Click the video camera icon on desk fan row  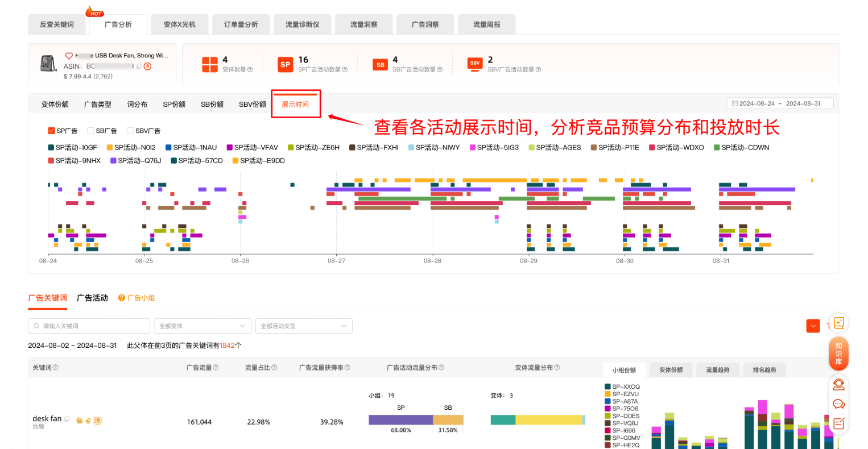pyautogui.click(x=80, y=421)
